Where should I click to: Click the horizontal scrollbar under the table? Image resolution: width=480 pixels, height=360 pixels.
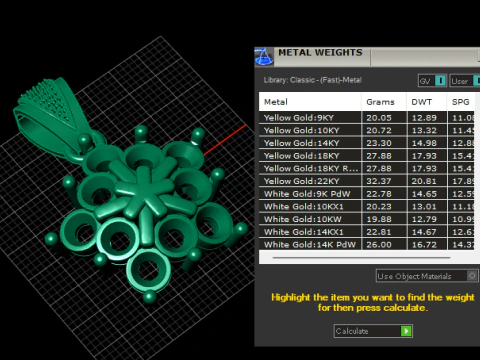click(361, 257)
